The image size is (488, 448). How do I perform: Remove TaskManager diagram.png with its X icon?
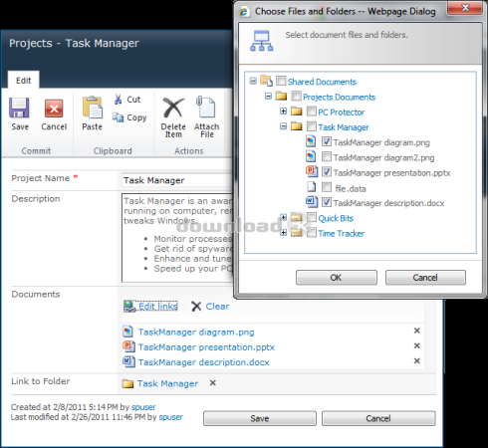417,331
